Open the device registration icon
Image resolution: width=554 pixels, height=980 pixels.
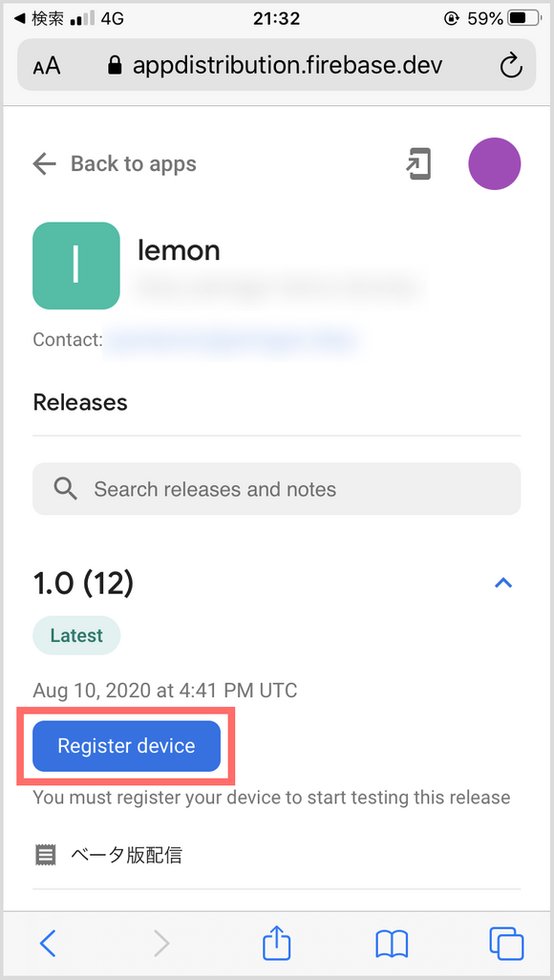point(418,164)
